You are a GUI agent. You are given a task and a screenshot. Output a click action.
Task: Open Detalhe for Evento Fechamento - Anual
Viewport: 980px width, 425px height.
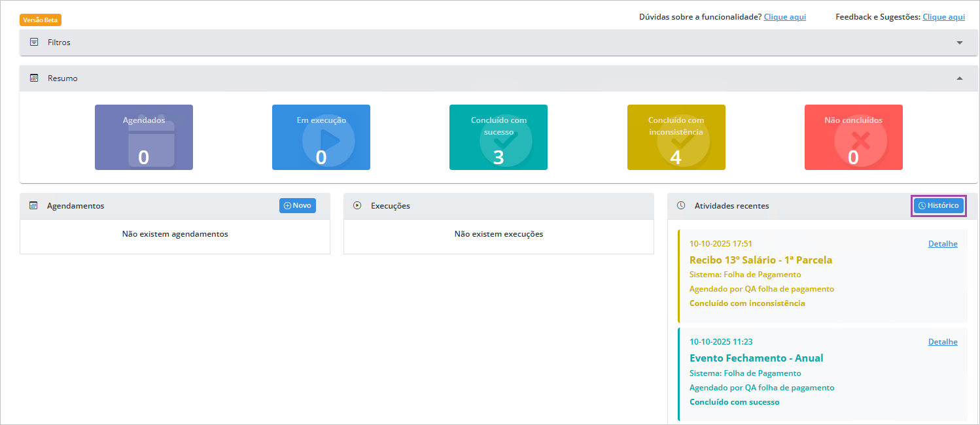coord(943,342)
